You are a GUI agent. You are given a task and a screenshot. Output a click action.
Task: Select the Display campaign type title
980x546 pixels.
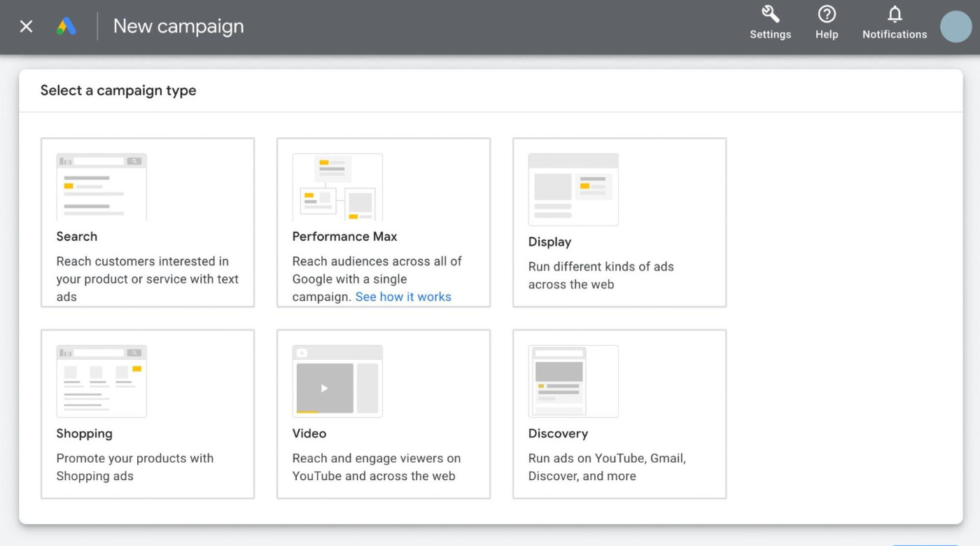point(549,242)
